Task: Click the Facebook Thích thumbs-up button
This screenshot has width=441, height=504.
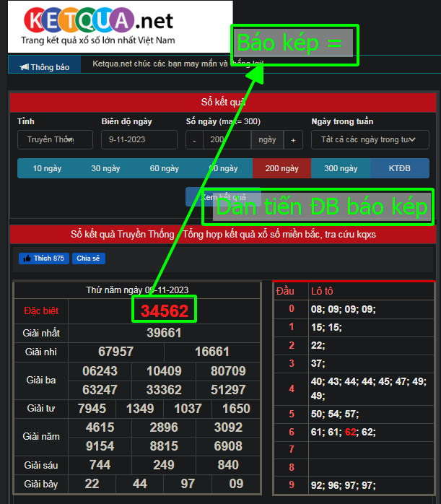Action: 43,258
